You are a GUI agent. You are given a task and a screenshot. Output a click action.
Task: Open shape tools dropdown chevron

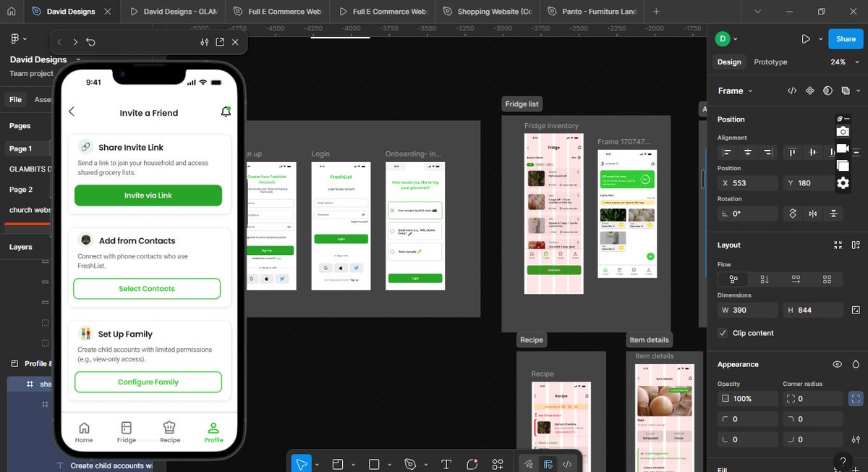click(x=389, y=465)
